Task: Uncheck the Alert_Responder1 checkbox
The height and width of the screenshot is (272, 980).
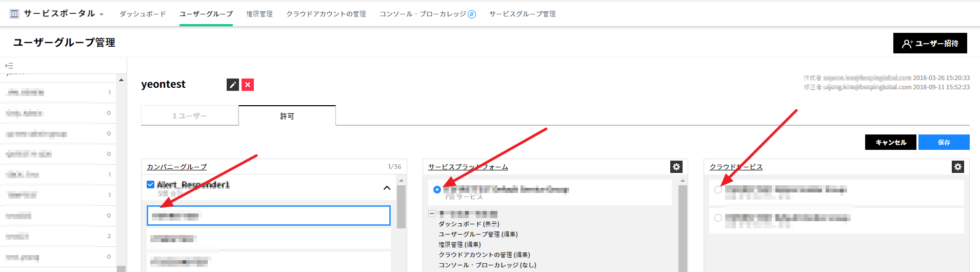Action: tap(150, 185)
